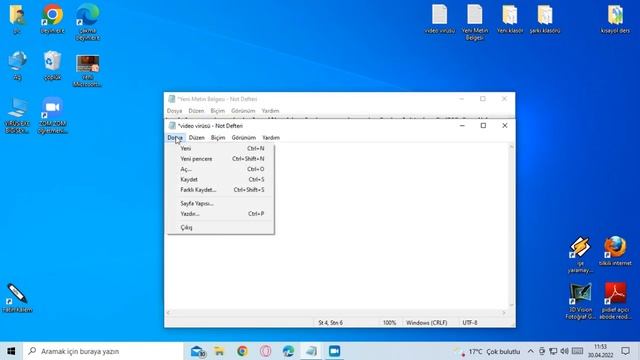Open Zoom from the taskbar

tap(334, 351)
